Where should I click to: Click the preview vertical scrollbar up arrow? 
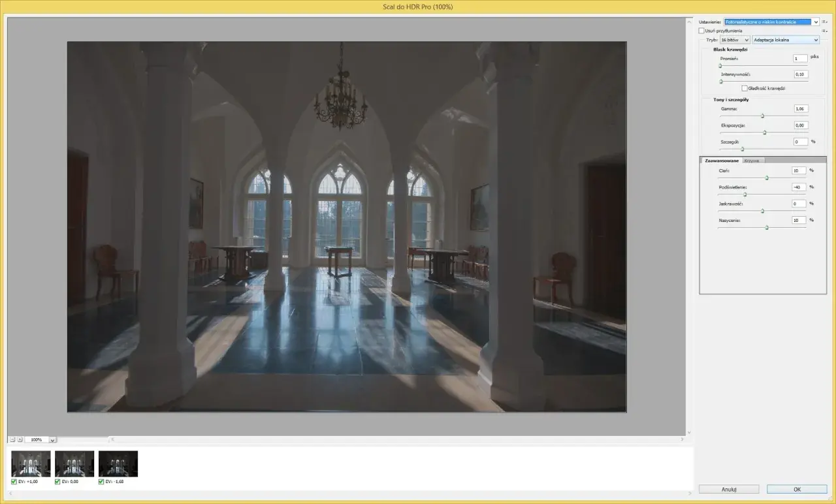(x=689, y=21)
